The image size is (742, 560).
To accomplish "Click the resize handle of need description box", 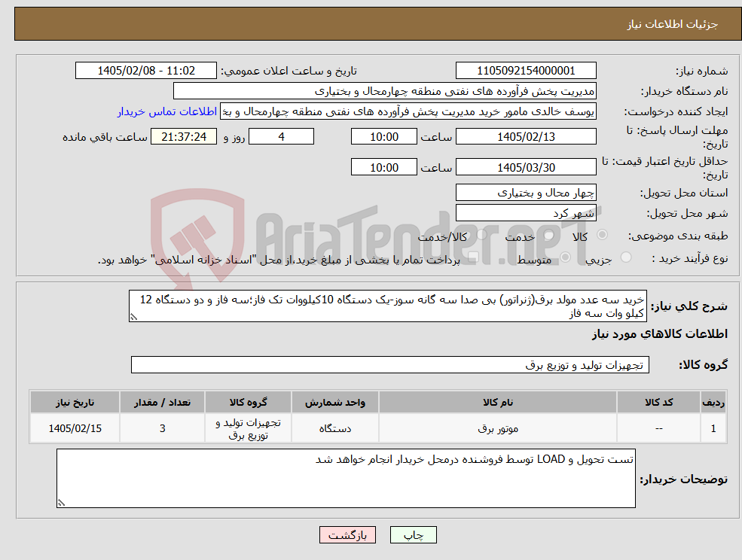I will click(x=133, y=318).
